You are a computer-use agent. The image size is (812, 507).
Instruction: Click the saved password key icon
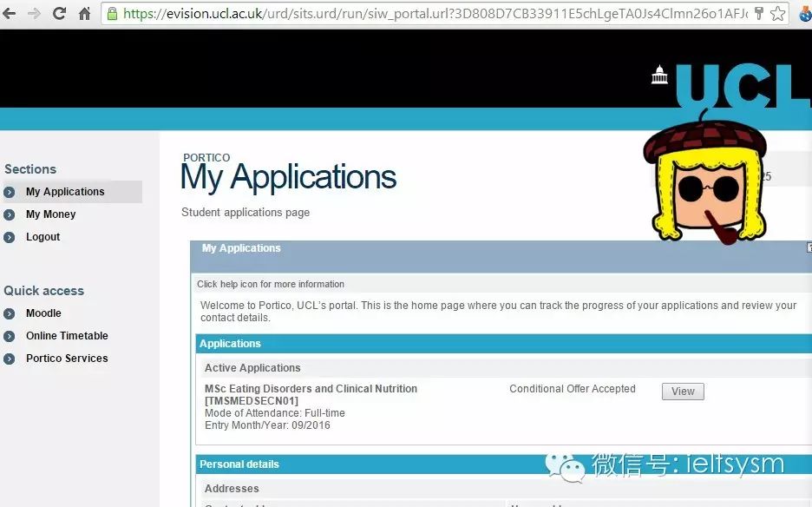pyautogui.click(x=759, y=14)
